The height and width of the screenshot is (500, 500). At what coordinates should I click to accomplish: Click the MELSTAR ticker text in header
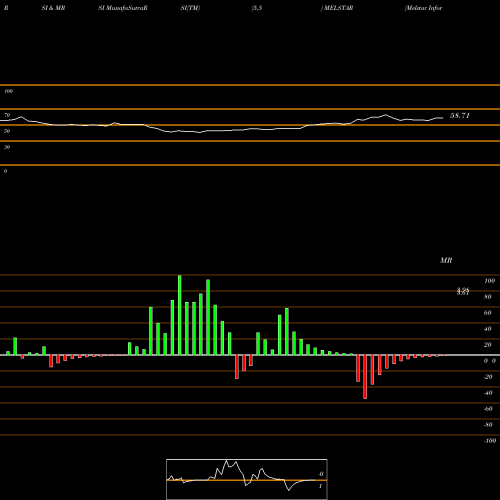[x=338, y=8]
